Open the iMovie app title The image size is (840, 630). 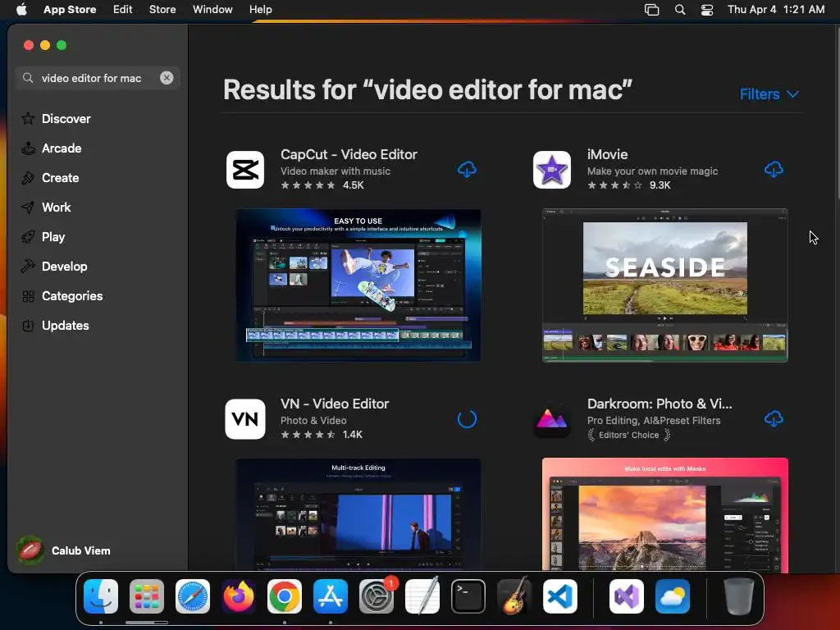tap(607, 154)
